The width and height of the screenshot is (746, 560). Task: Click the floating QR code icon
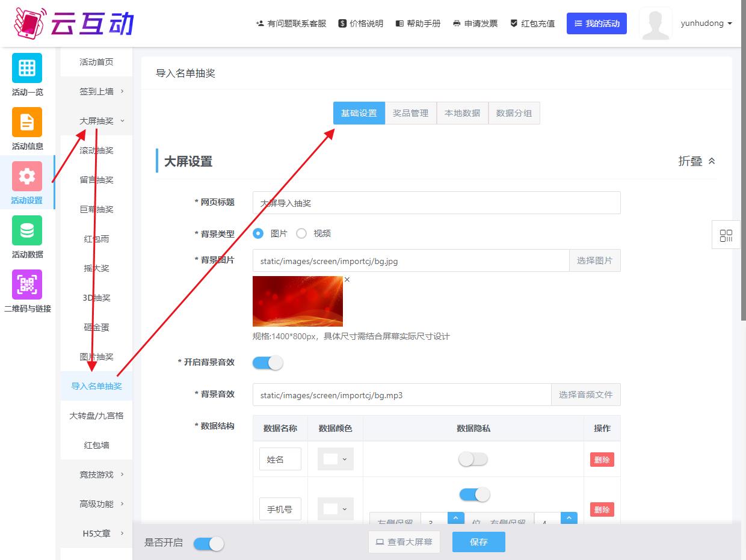click(726, 235)
